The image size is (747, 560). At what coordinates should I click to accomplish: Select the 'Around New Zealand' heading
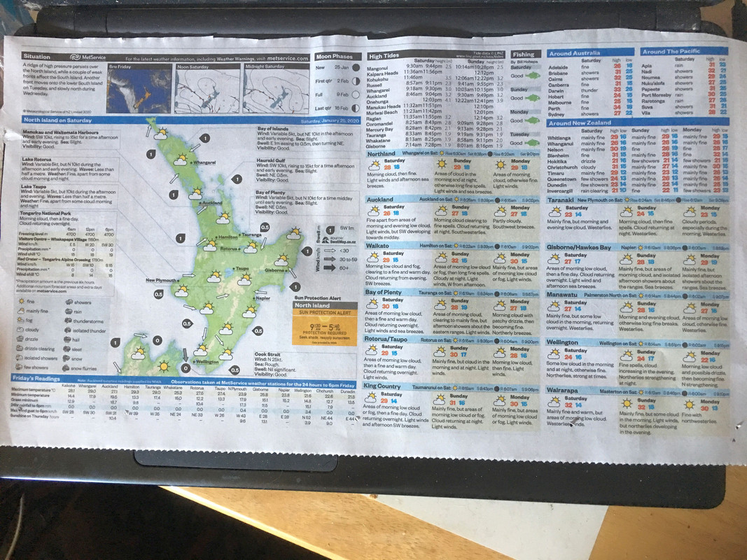[579, 123]
